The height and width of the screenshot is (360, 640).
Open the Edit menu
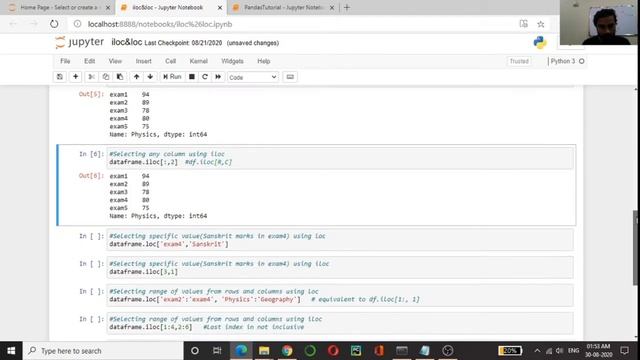click(89, 61)
